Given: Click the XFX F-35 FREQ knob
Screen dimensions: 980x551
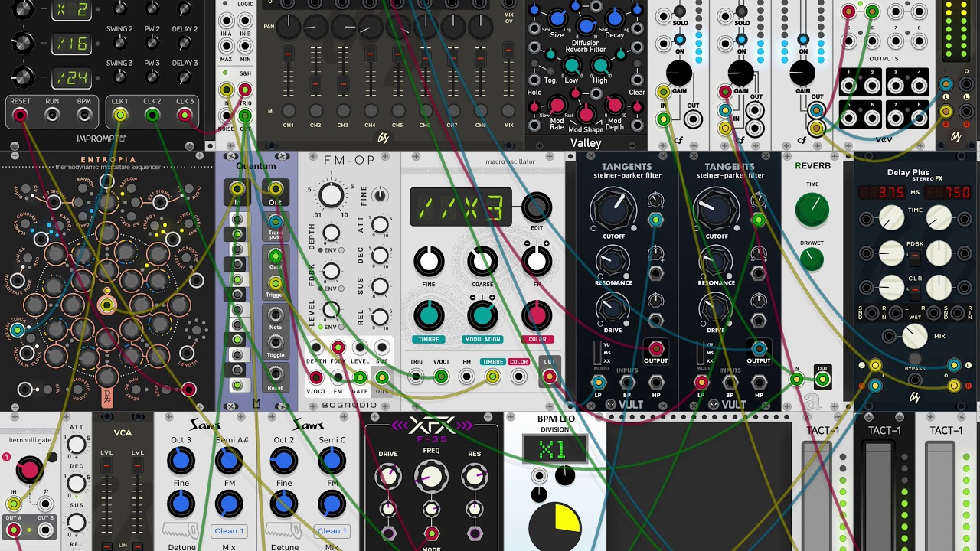Looking at the screenshot, I should [x=431, y=477].
